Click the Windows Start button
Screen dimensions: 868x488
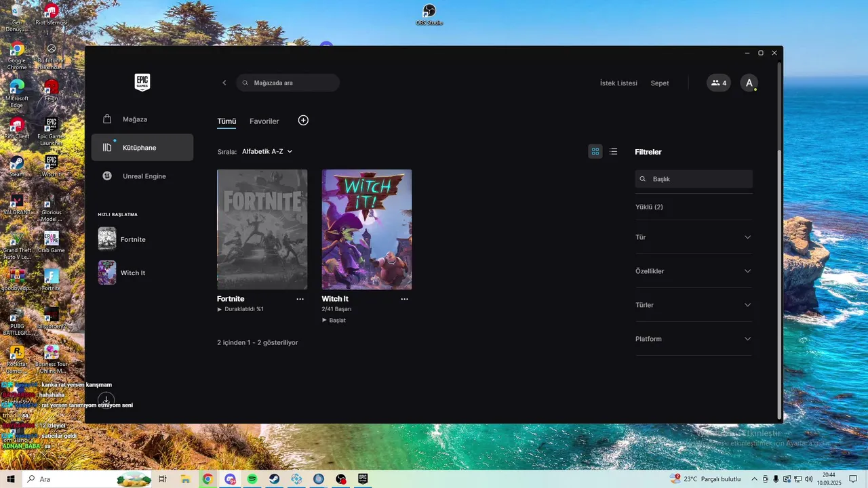click(11, 479)
